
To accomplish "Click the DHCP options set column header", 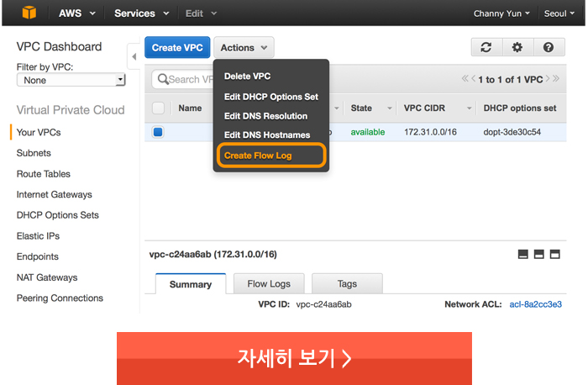I will 520,108.
